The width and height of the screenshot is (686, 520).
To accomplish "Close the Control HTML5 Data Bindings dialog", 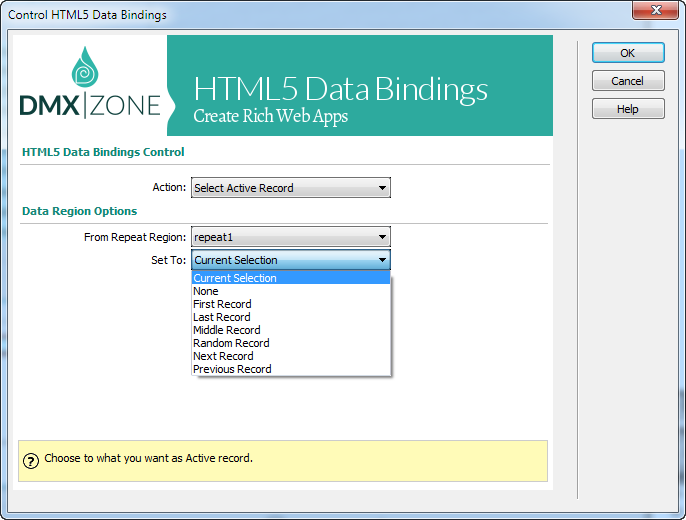I will pos(655,10).
